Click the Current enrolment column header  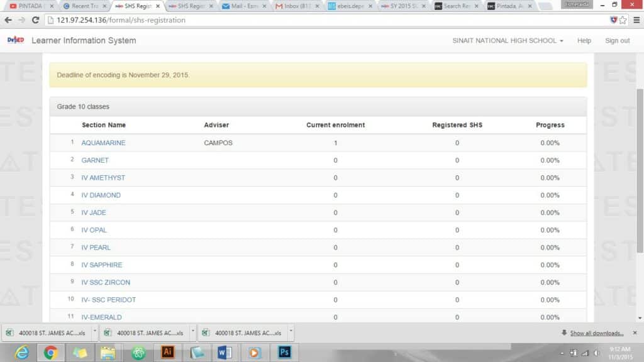336,125
